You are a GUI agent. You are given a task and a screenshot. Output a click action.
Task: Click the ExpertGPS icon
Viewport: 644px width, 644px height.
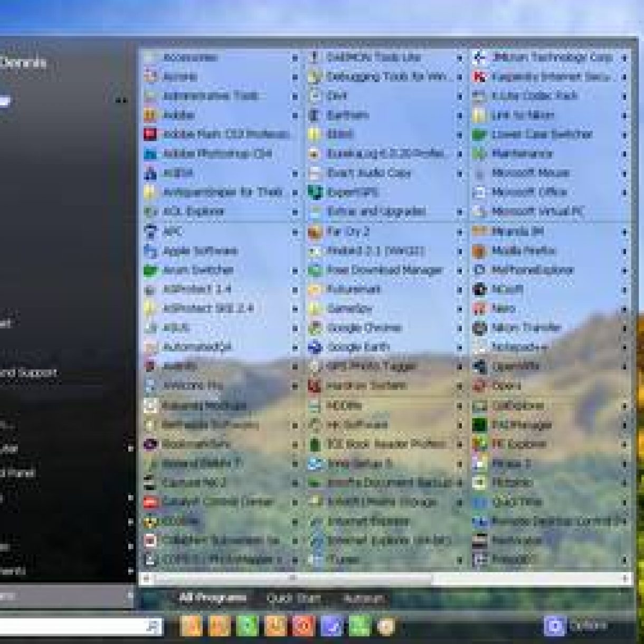coord(315,193)
